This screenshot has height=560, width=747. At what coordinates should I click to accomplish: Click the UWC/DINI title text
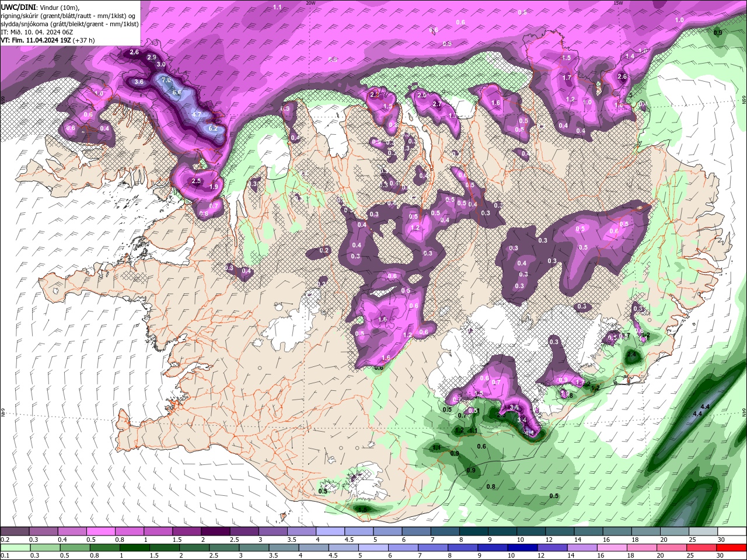click(x=18, y=7)
